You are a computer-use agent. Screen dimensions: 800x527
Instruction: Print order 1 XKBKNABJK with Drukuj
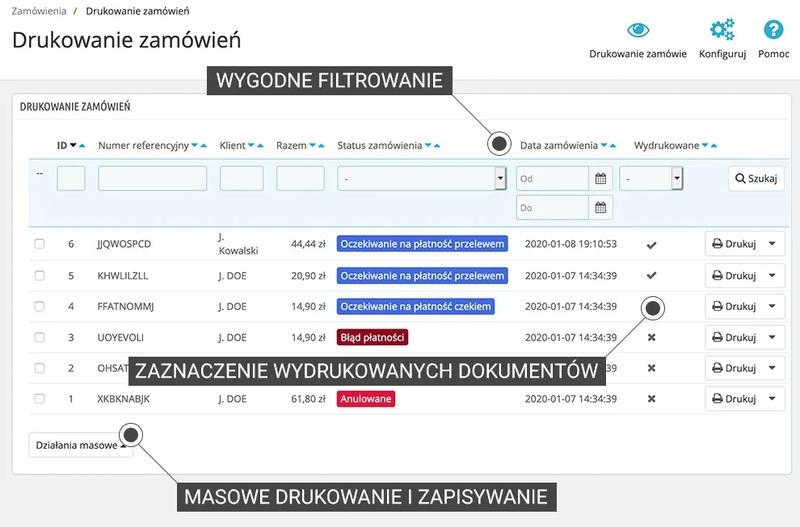pyautogui.click(x=734, y=398)
